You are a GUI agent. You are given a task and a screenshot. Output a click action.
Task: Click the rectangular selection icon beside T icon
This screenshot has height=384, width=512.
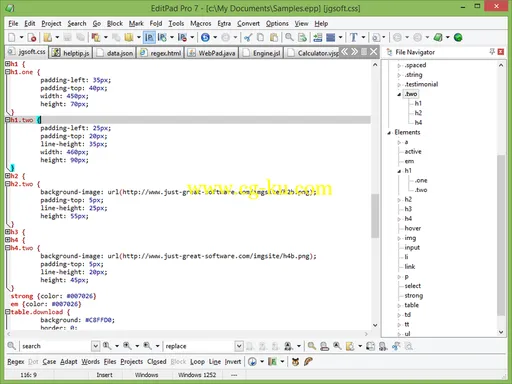coord(330,37)
